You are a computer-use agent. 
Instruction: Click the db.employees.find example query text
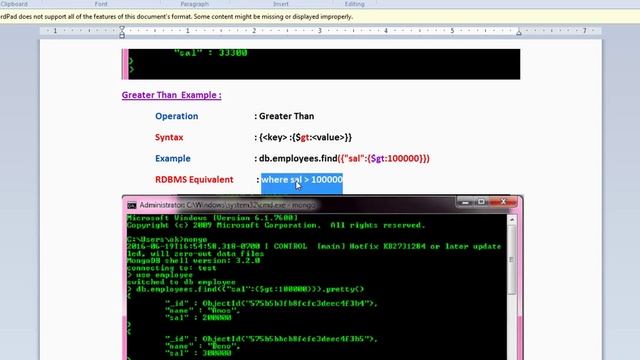(x=344, y=159)
